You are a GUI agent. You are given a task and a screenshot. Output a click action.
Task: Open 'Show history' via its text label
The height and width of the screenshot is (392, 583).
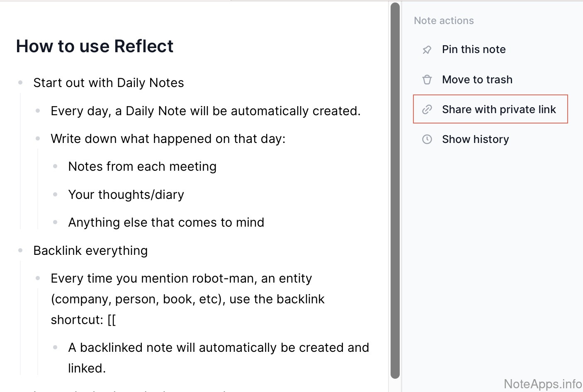coord(475,139)
